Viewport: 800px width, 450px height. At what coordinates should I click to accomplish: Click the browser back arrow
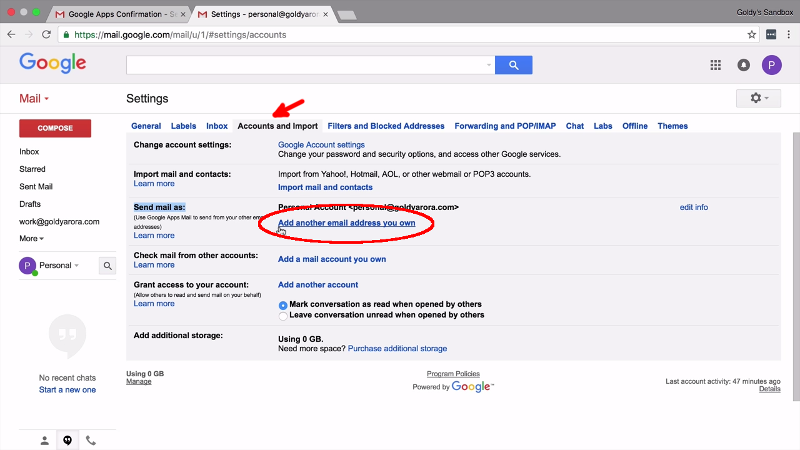[11, 35]
